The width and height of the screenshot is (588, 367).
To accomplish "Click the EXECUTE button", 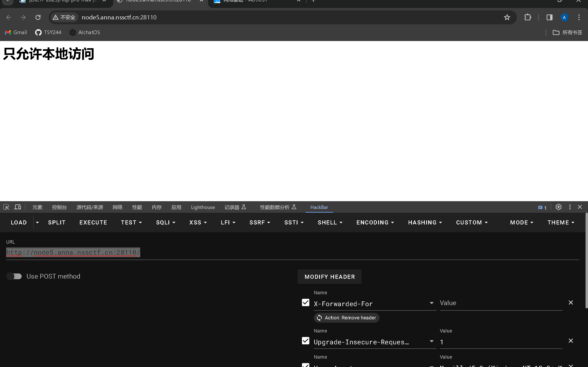I will tap(93, 222).
